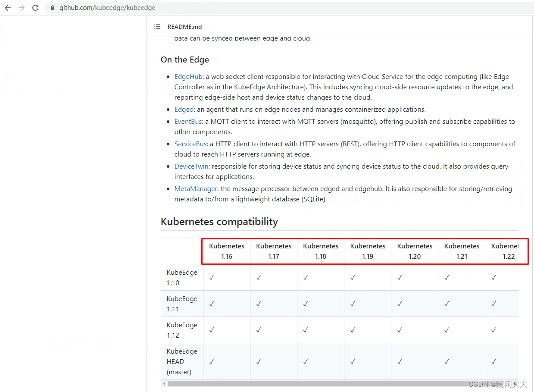Reload the page with the refresh icon

35,8
